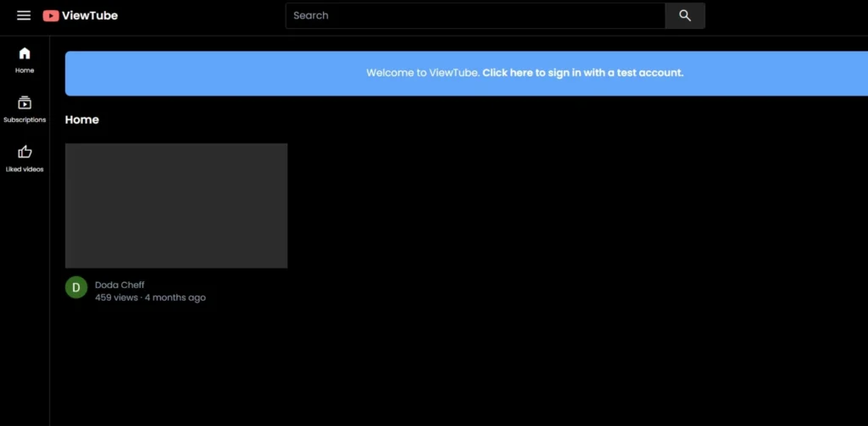
Task: Open the video thumbnail by Doda Cheff
Action: click(x=176, y=206)
